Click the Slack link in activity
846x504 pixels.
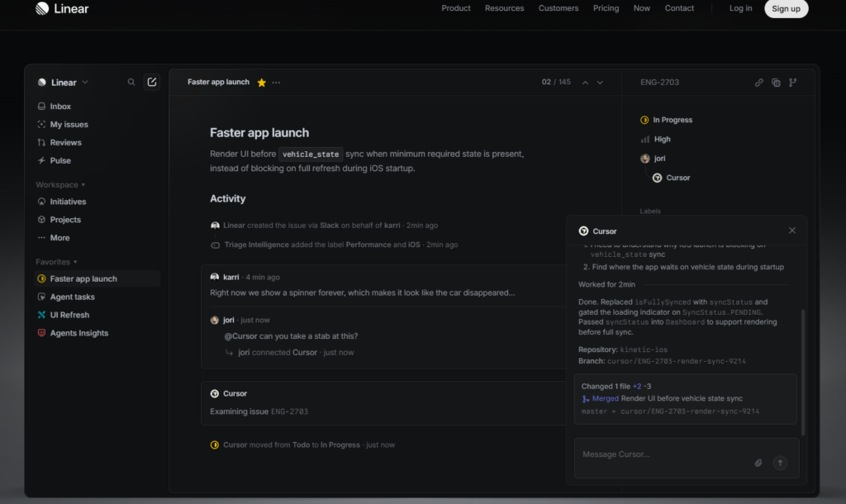pyautogui.click(x=329, y=226)
